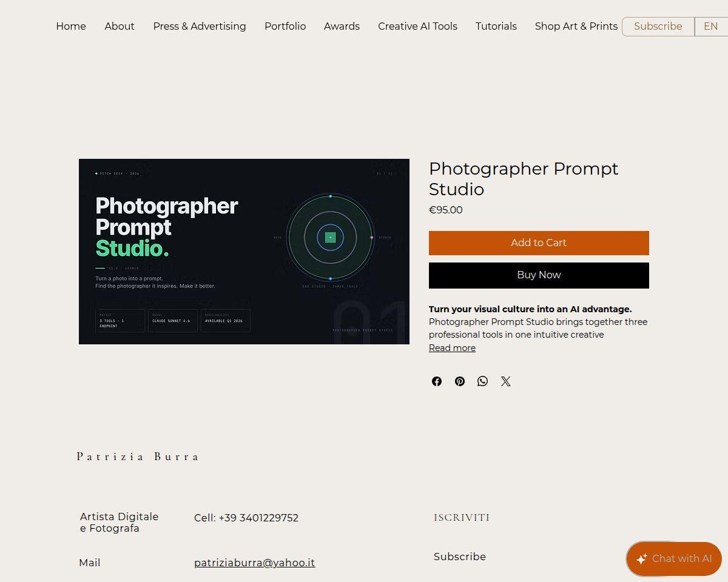Share product on Facebook icon
Image resolution: width=728 pixels, height=582 pixels.
click(x=437, y=381)
